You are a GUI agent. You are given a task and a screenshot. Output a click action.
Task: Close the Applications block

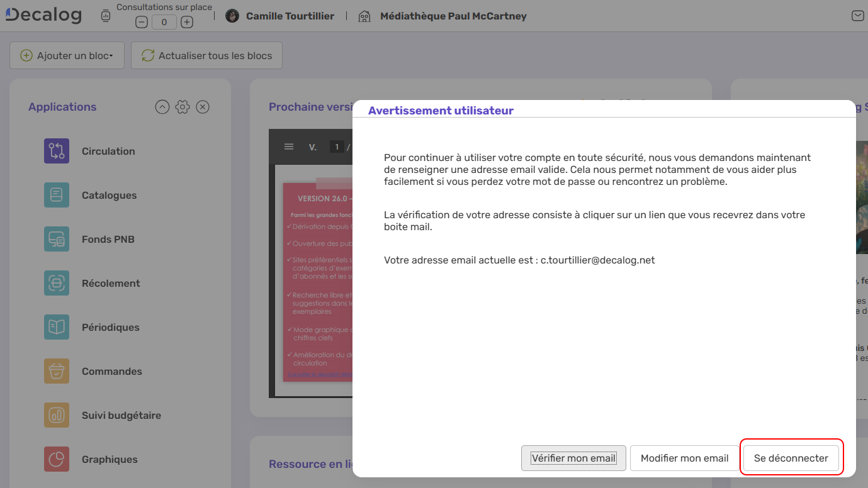point(203,107)
